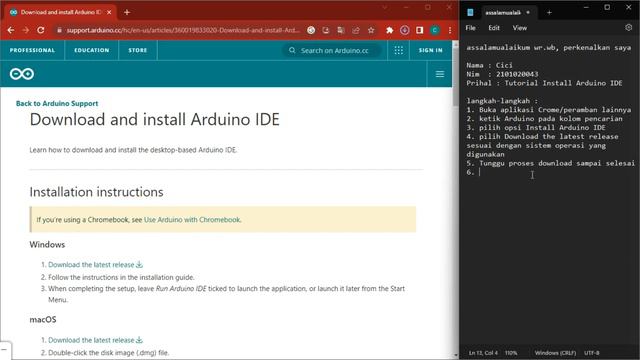This screenshot has width=640, height=360.
Task: Open the Chrome three-dot menu
Action: coord(450,30)
